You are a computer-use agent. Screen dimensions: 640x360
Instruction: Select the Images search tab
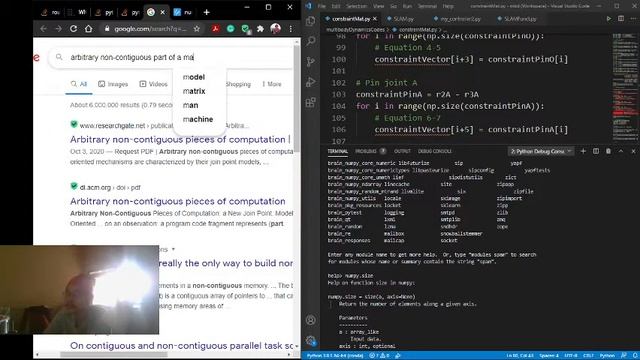click(x=113, y=84)
